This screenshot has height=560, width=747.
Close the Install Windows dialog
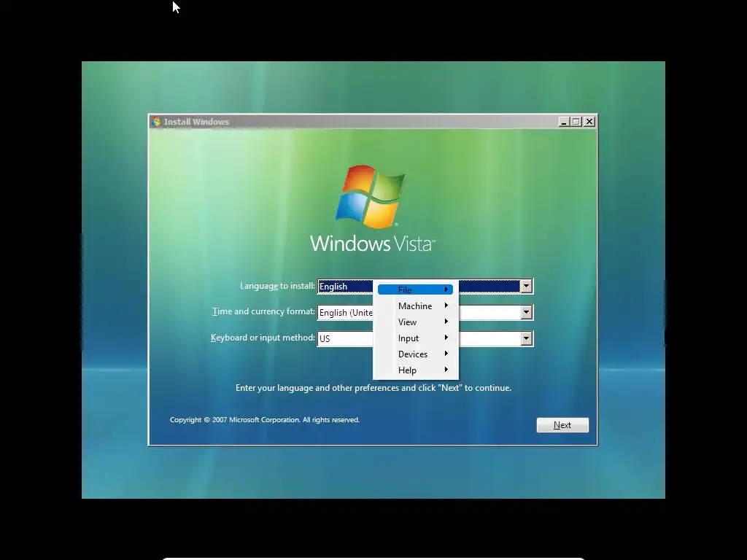589,122
